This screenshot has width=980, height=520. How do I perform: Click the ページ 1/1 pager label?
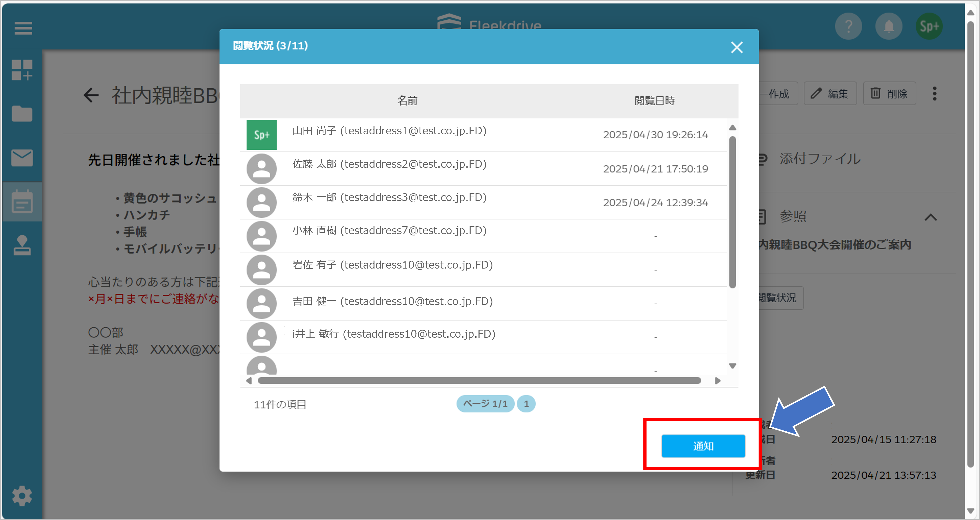[485, 404]
